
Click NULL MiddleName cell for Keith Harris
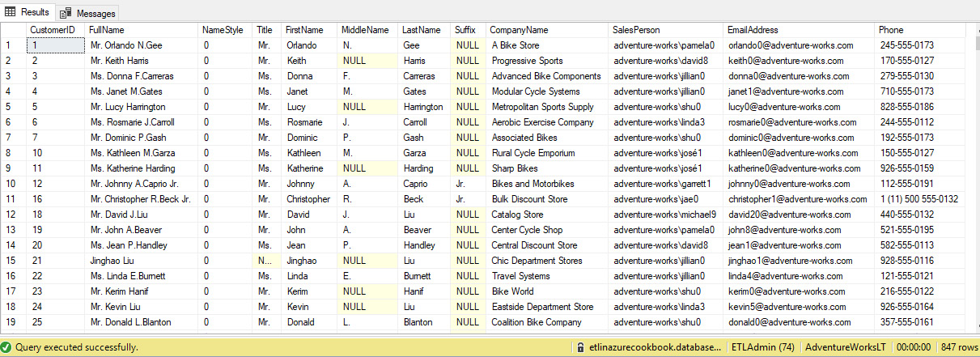click(368, 61)
